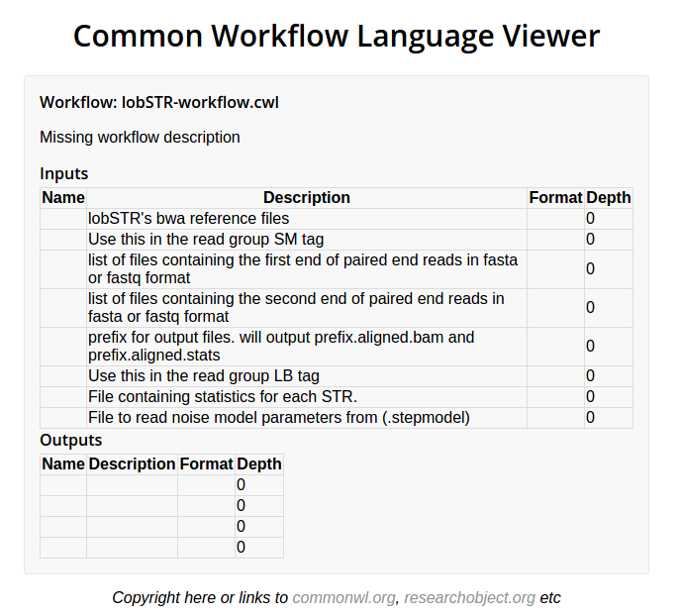Click the Outputs section heading

coord(71,440)
